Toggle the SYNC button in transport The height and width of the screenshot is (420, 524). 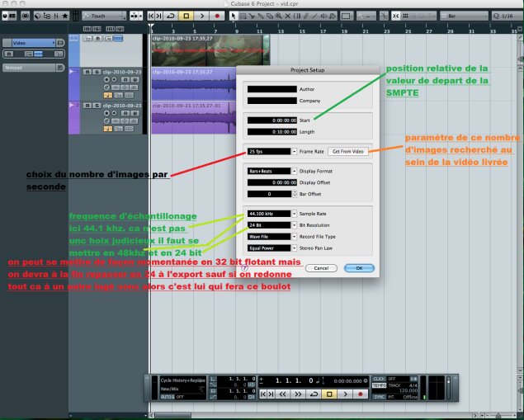tap(379, 397)
